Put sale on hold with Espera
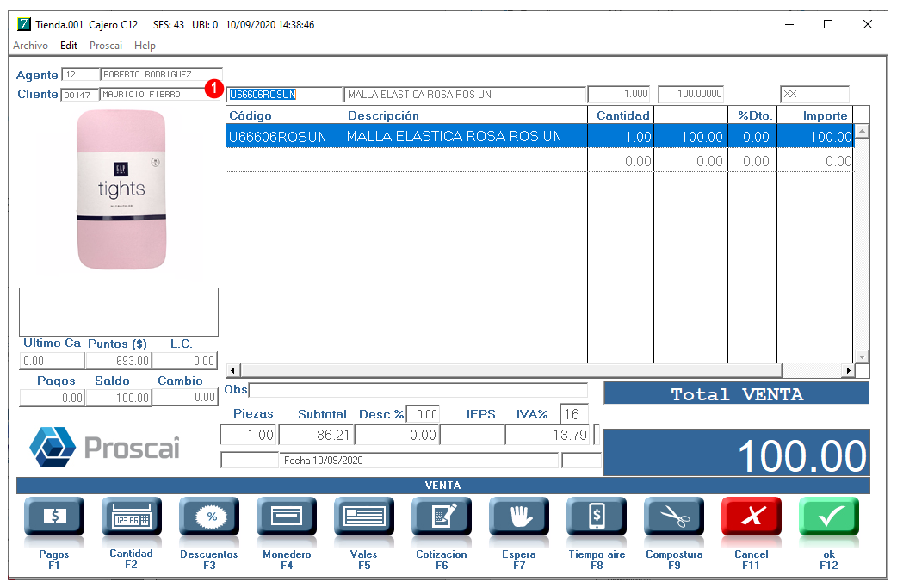Viewport: 897px width, 588px height. pyautogui.click(x=519, y=517)
